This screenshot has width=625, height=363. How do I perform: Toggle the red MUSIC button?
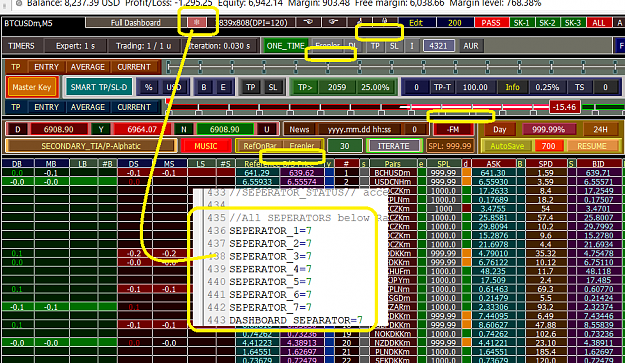(x=206, y=146)
